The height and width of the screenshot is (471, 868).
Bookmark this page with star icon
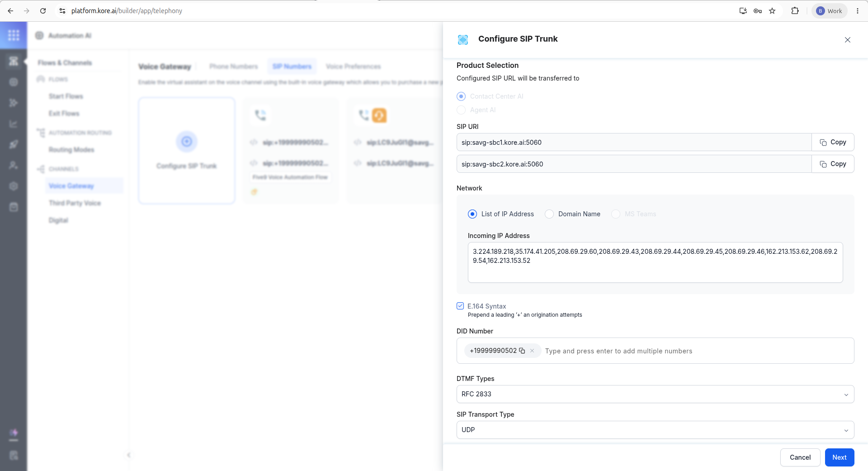[772, 11]
